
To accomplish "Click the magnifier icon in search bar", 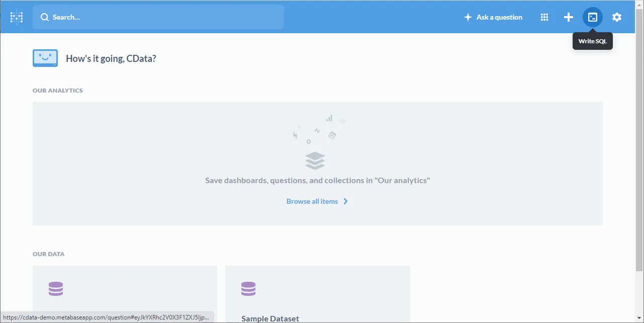I will 45,17.
